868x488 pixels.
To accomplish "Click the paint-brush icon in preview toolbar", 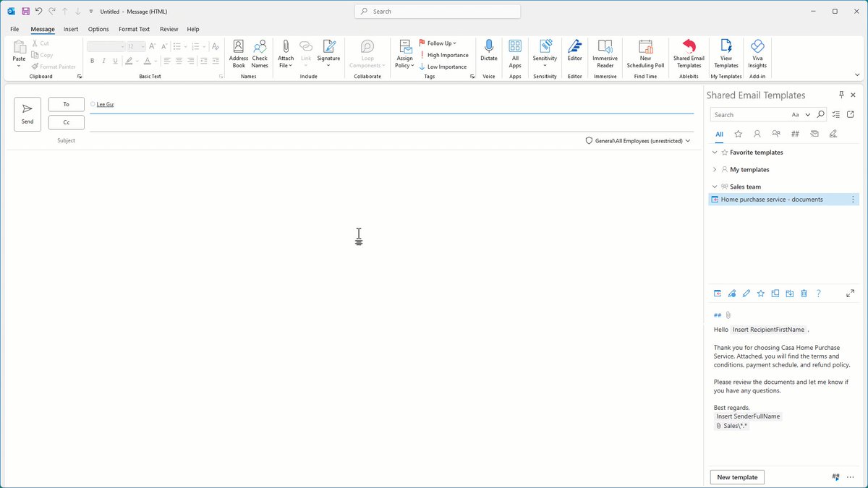I will point(732,294).
